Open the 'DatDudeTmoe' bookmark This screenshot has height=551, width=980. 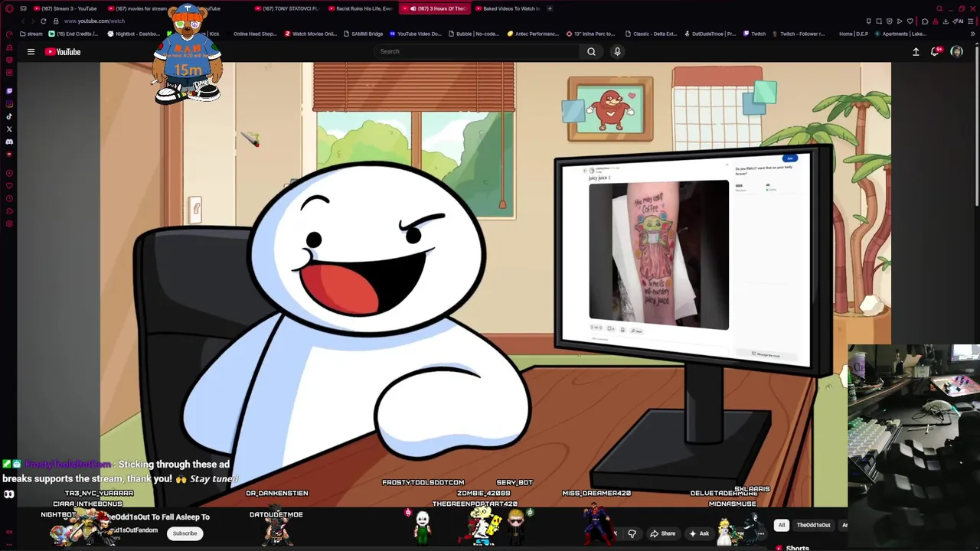pos(710,34)
